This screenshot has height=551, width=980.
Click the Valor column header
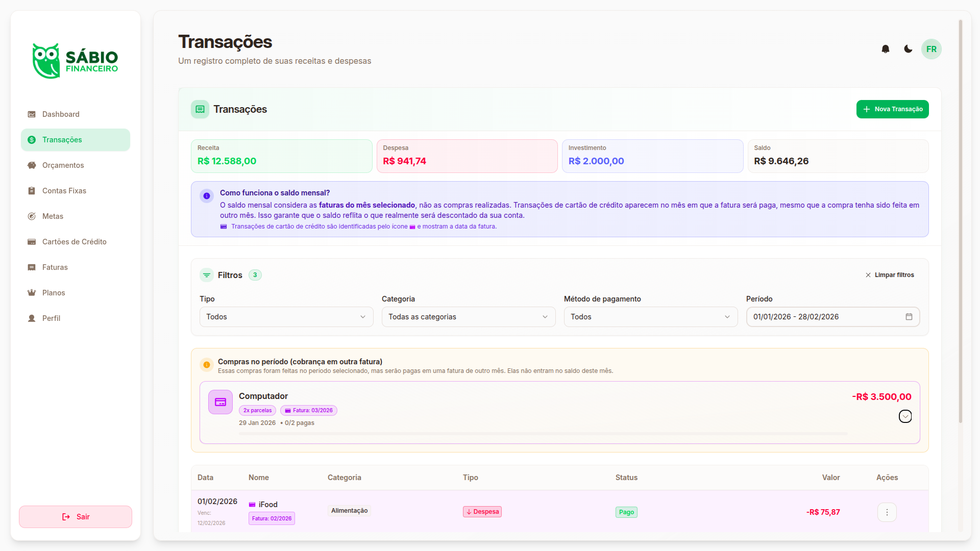click(831, 478)
